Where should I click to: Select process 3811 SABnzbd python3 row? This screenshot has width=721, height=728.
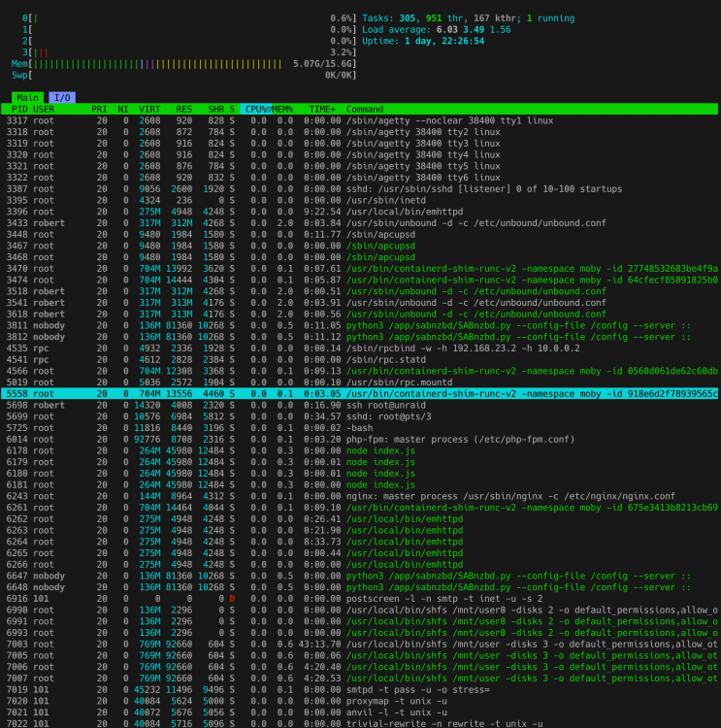point(359,325)
